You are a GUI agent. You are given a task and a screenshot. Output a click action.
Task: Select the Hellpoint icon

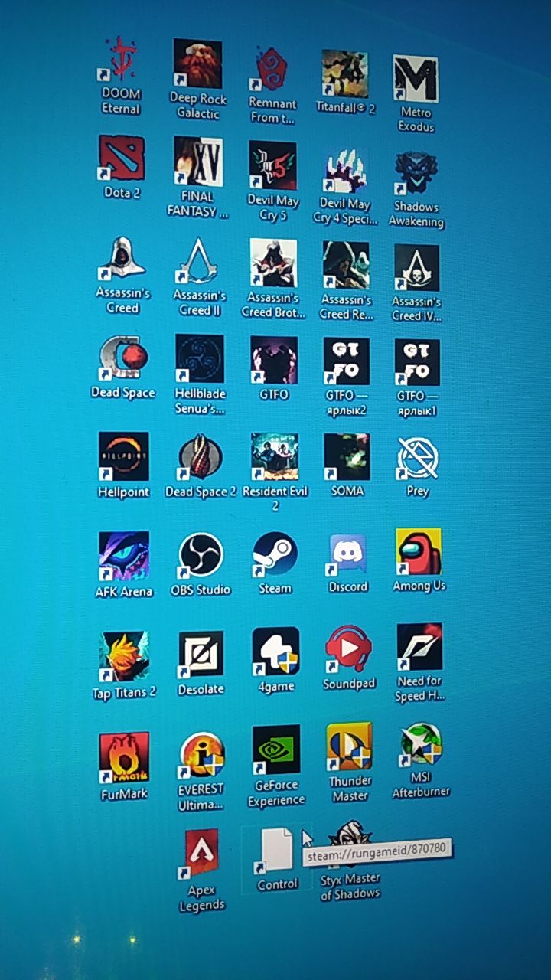pos(124,456)
